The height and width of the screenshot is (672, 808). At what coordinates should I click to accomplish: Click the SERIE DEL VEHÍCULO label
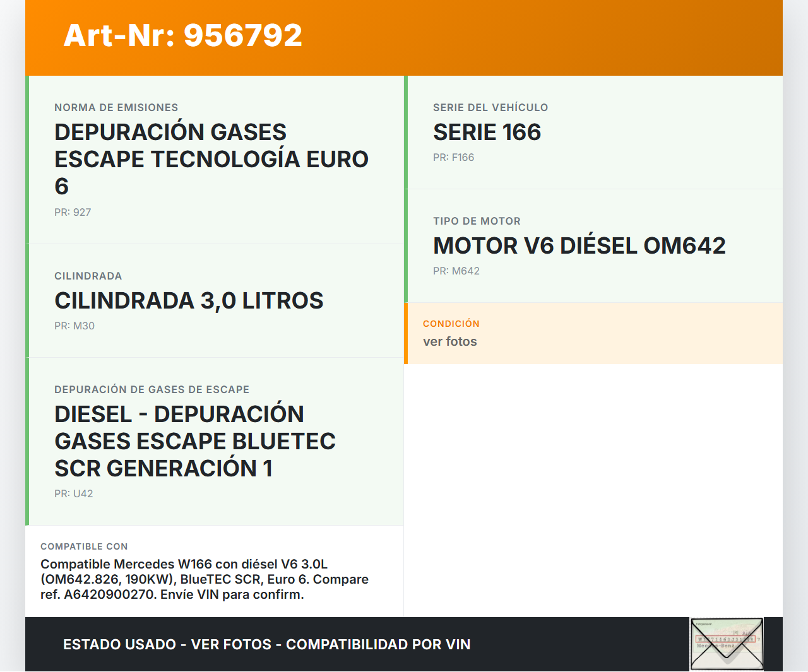tap(490, 108)
